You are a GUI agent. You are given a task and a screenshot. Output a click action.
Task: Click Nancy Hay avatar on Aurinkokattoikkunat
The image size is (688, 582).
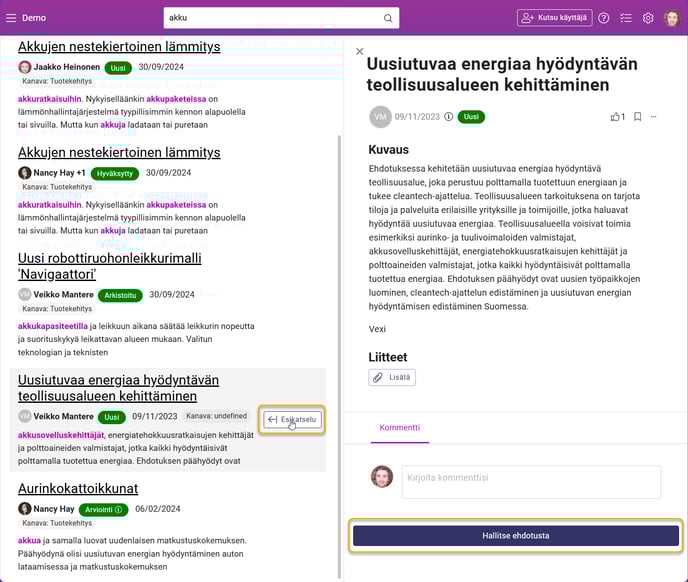point(25,509)
